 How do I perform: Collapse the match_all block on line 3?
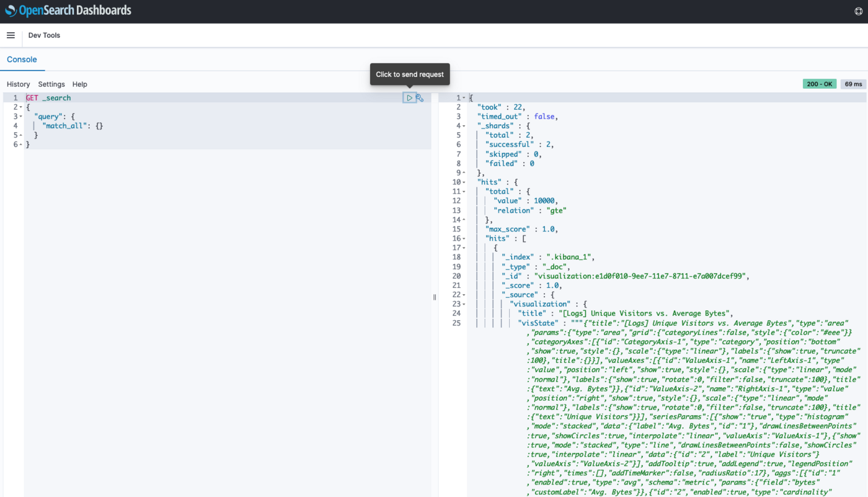(x=20, y=116)
